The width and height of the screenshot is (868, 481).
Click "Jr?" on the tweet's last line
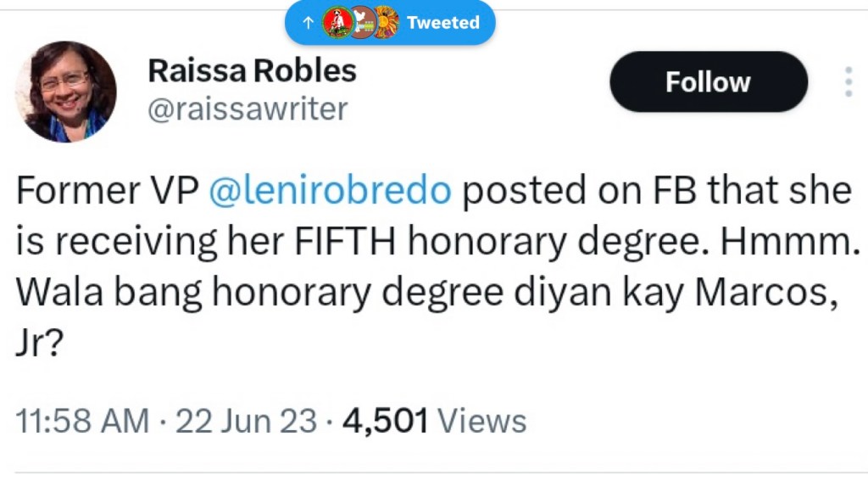39,344
